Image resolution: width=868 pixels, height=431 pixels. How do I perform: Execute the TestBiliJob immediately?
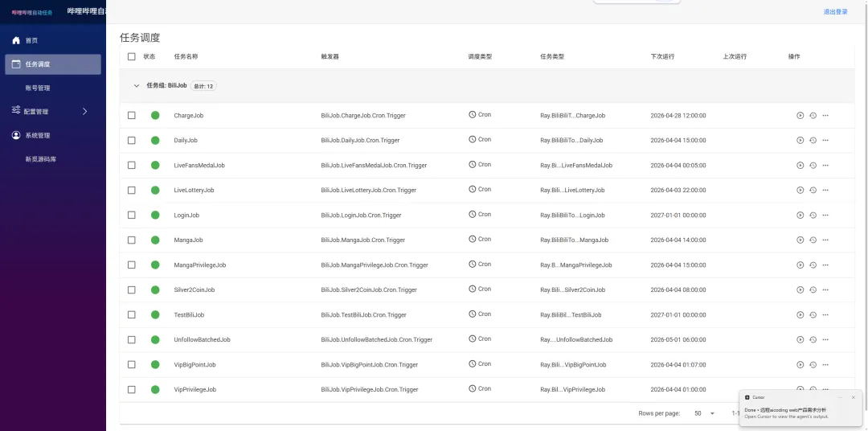tap(800, 315)
